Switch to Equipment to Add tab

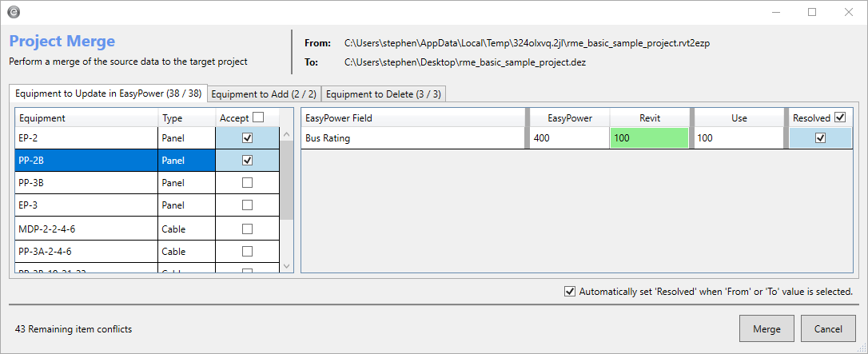tap(264, 94)
